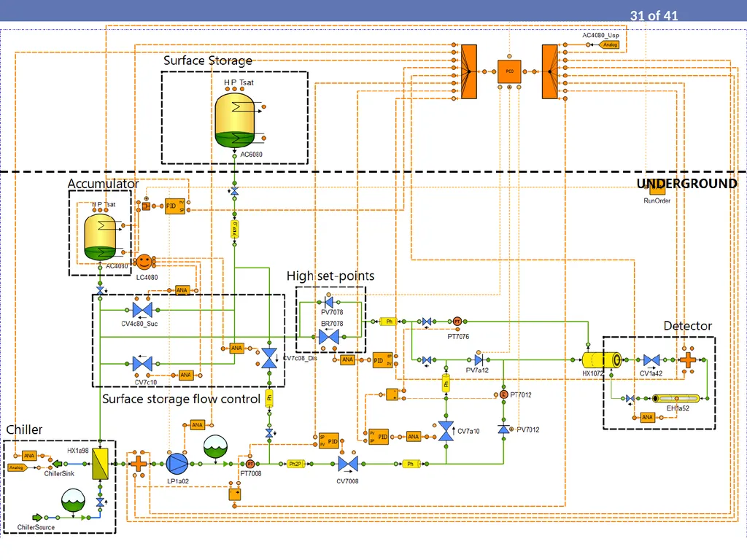Click the 'Detector' heading
The height and width of the screenshot is (560, 747).
(687, 326)
